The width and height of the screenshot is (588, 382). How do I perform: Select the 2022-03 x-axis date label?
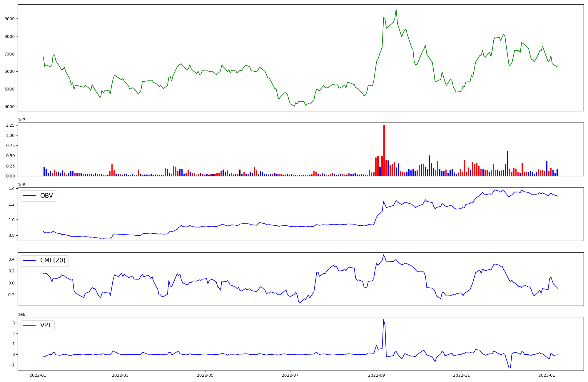(120, 375)
